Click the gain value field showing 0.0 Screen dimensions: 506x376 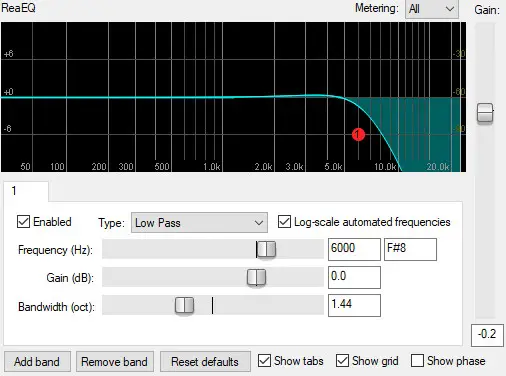coord(354,277)
